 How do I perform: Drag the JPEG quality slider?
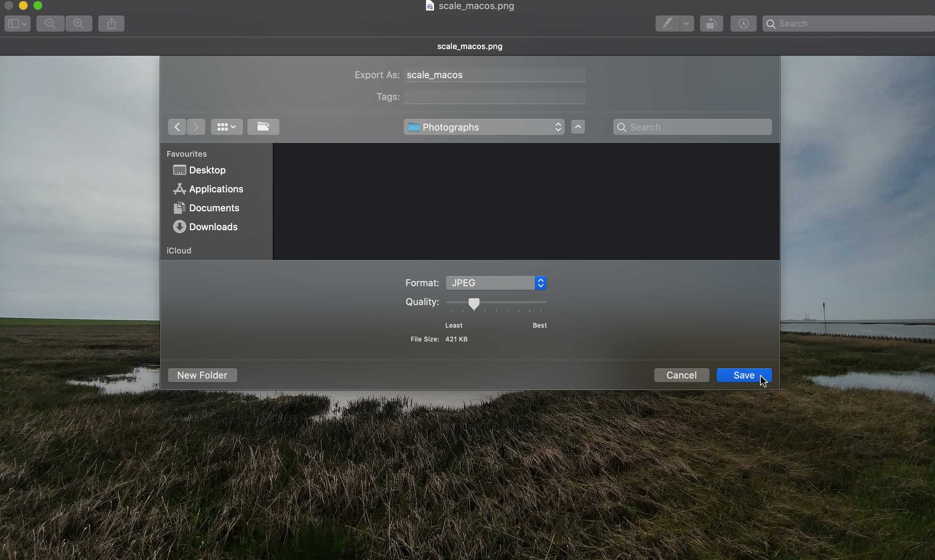473,304
